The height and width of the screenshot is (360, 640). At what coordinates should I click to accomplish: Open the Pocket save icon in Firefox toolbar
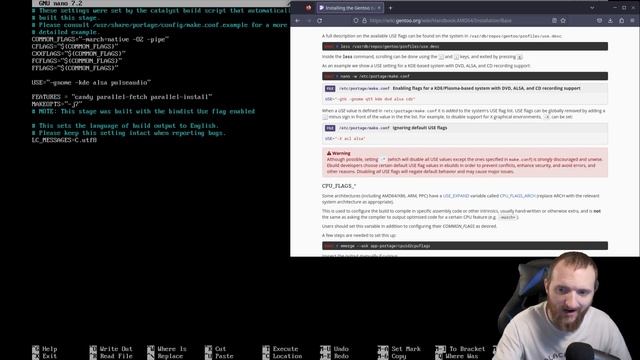[599, 20]
